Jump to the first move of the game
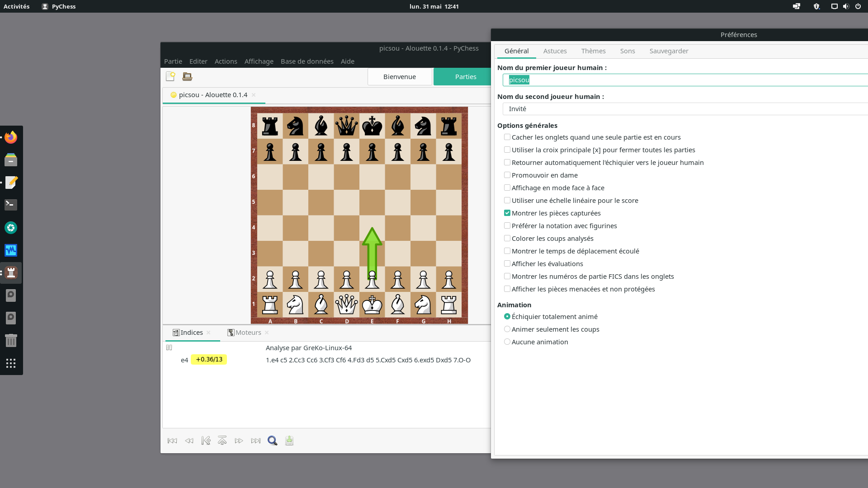The width and height of the screenshot is (868, 488). pyautogui.click(x=172, y=441)
